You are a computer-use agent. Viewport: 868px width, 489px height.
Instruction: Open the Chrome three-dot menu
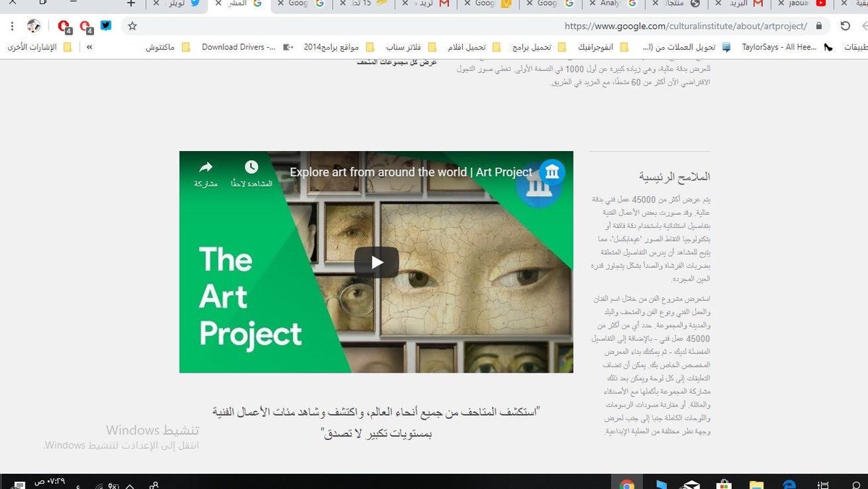coord(11,26)
